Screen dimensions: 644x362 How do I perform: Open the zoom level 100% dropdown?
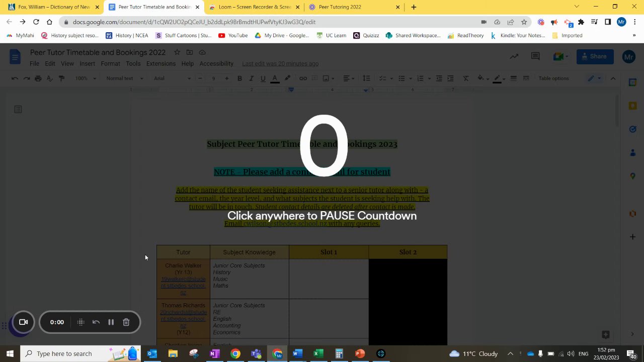coord(86,78)
